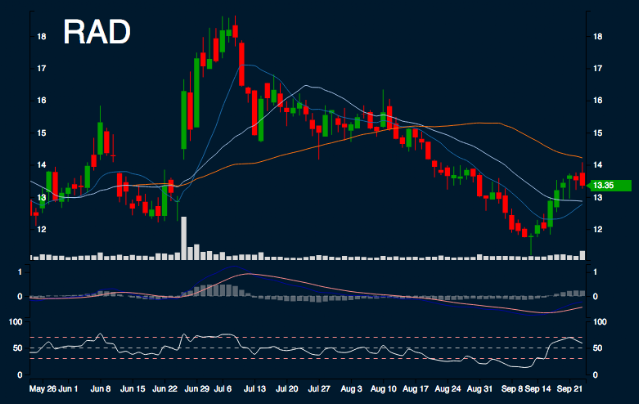Click the tallest volume bar in late June
639x404 pixels.
coord(184,238)
